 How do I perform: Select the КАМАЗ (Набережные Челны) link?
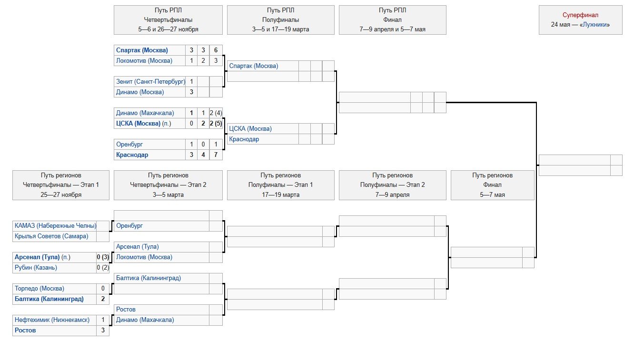(x=55, y=226)
